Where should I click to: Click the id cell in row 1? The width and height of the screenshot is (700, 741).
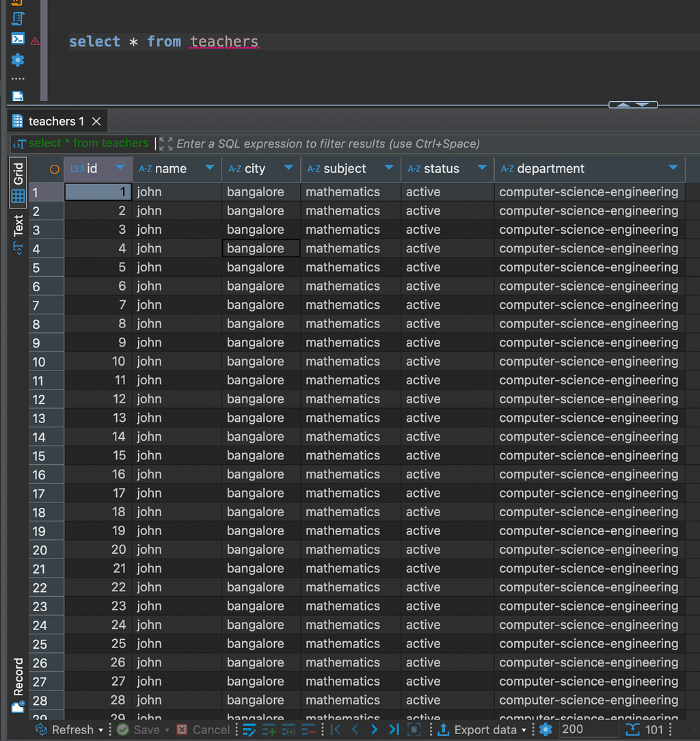pos(98,192)
